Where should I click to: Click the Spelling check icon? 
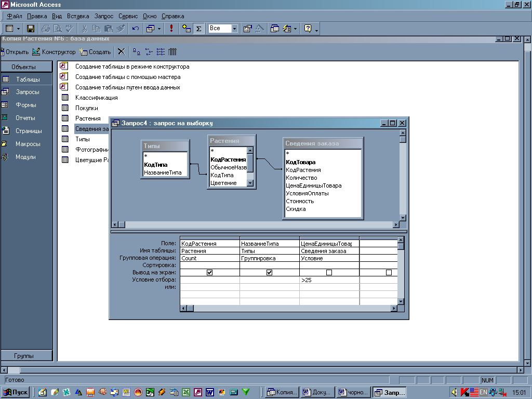(70, 29)
